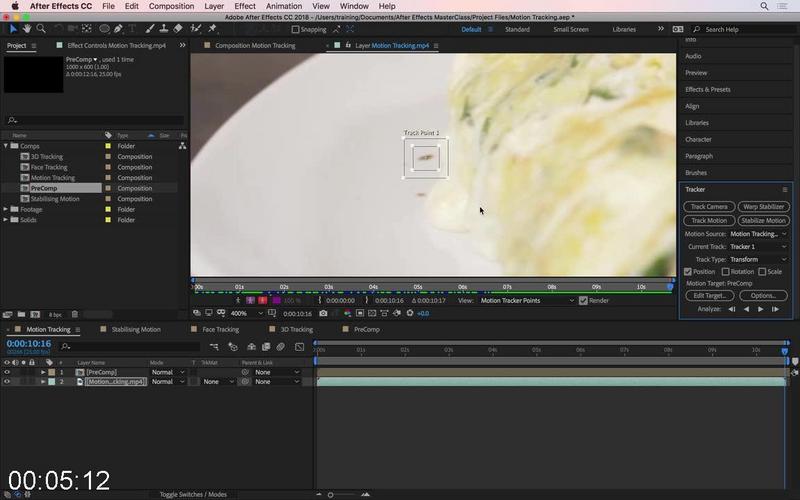Select the Ellipse shape tool
The width and height of the screenshot is (800, 500).
tap(105, 29)
